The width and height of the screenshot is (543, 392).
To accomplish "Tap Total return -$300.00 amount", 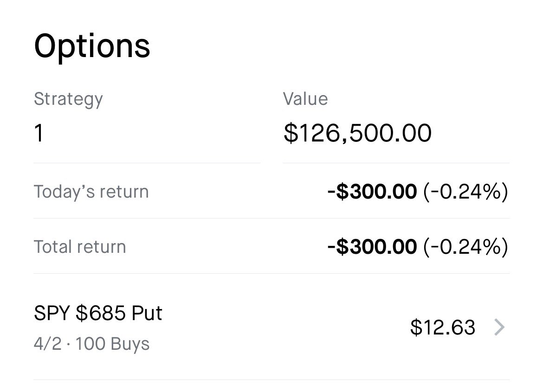I will (372, 247).
